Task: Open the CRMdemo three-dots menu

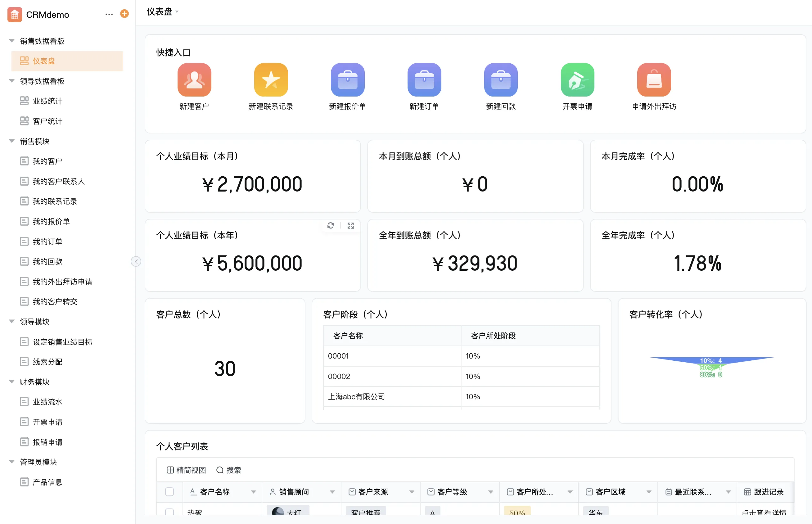Action: (x=109, y=14)
